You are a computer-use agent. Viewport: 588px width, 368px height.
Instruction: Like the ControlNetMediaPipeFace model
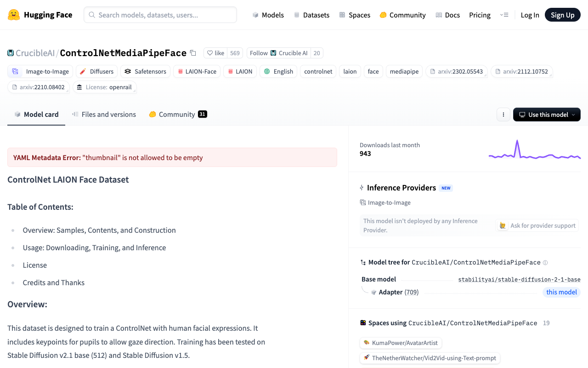click(215, 53)
